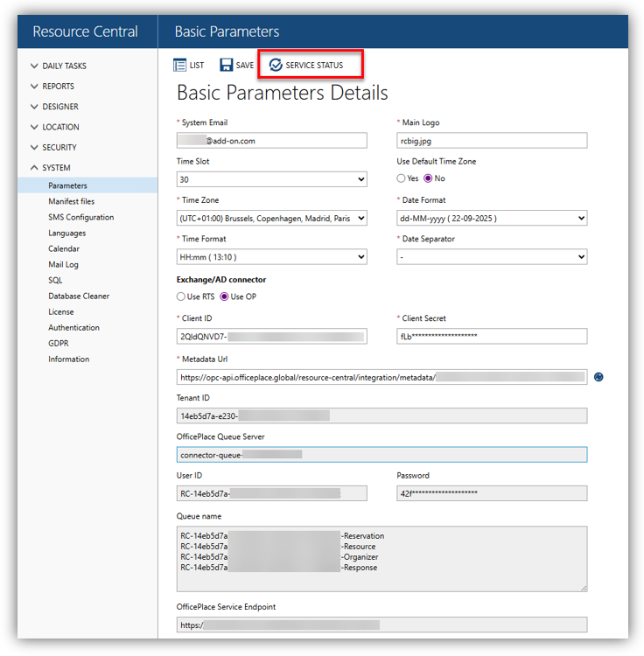Open SQL in the sidebar
Image resolution: width=644 pixels, height=656 pixels.
55,280
